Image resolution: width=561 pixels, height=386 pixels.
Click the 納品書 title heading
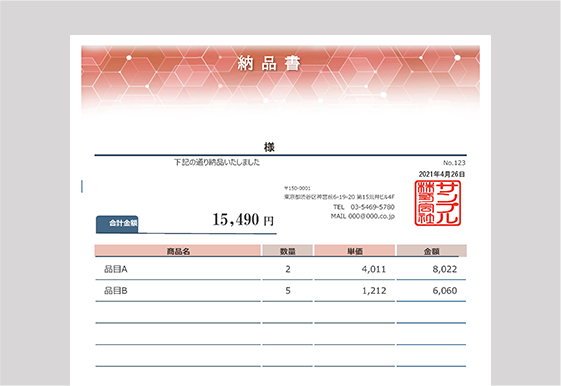click(x=269, y=64)
